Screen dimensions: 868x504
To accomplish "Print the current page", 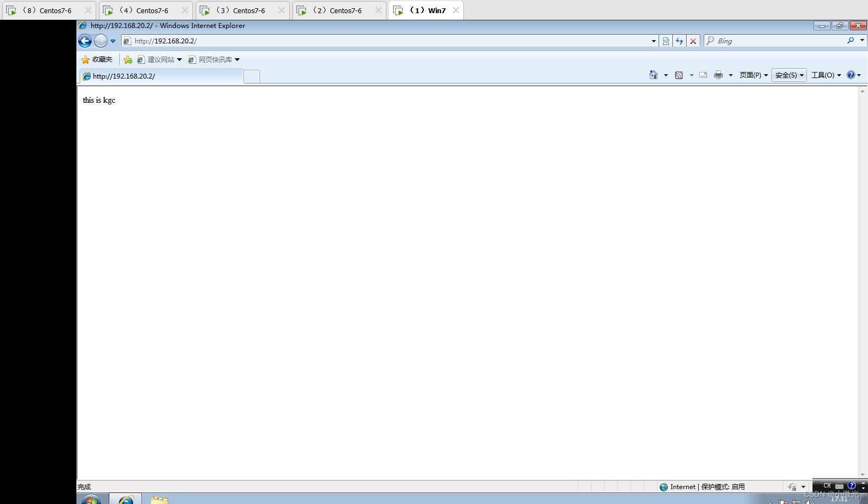I will (x=718, y=75).
